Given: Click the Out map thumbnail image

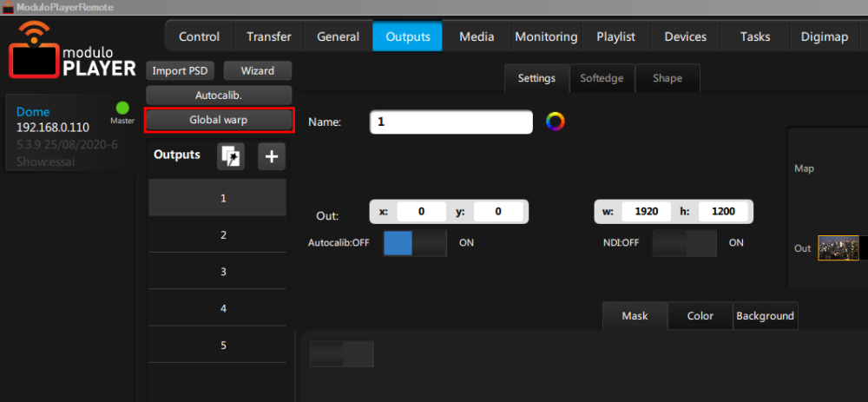Looking at the screenshot, I should tap(838, 248).
